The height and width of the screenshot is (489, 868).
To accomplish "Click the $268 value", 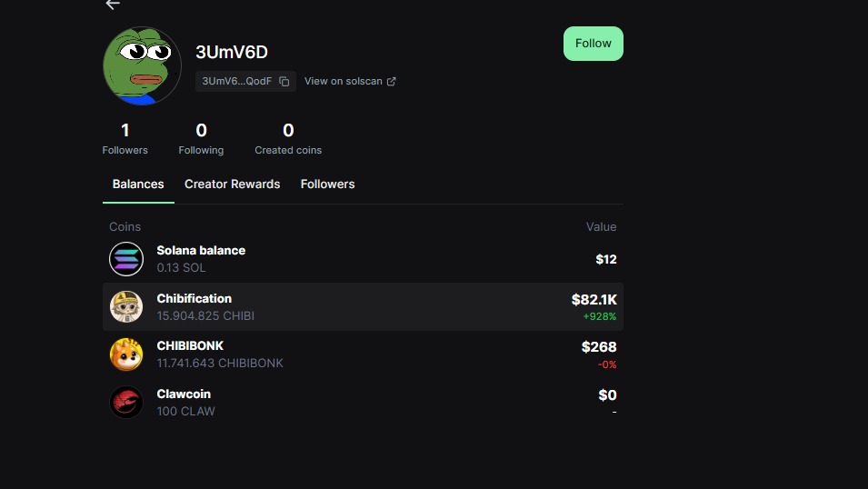I will point(599,347).
